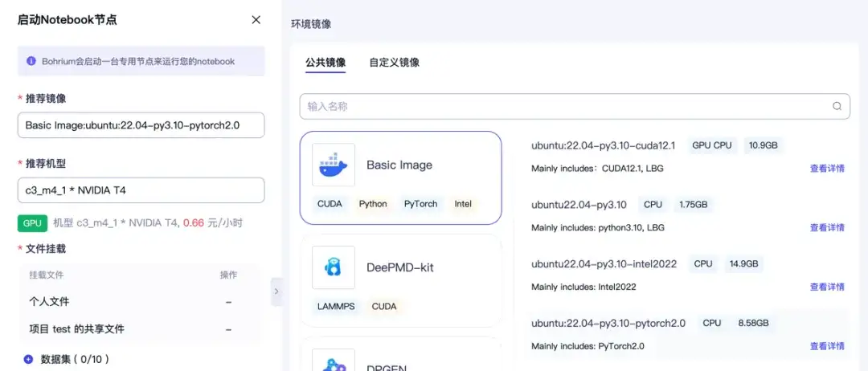Choose ubuntu22.04-py3.10-intel2022 image

pos(604,263)
